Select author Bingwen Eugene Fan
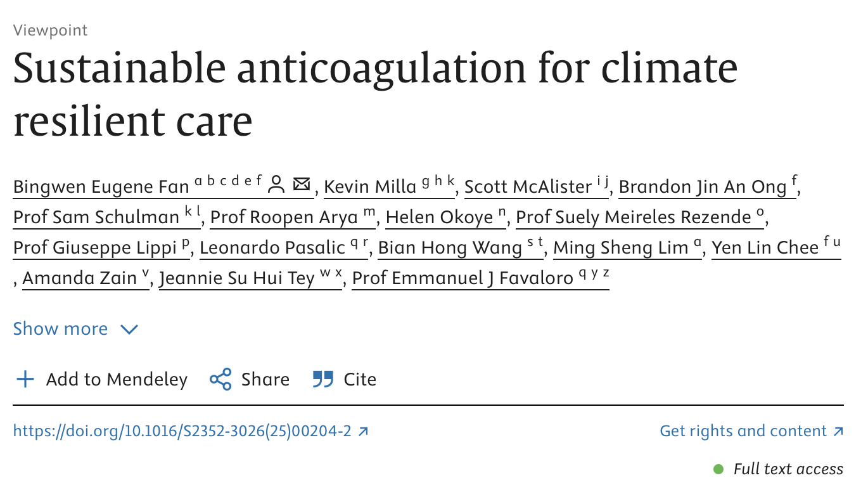Image resolution: width=868 pixels, height=492 pixels. tap(101, 186)
